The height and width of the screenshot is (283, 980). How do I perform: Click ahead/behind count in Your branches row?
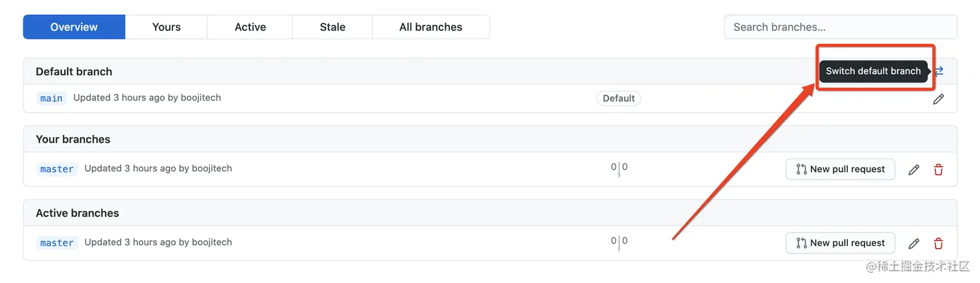[619, 168]
